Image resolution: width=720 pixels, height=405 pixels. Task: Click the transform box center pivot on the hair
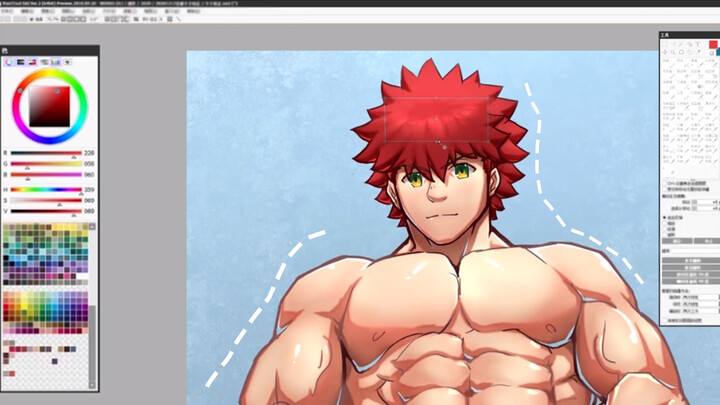[436, 120]
